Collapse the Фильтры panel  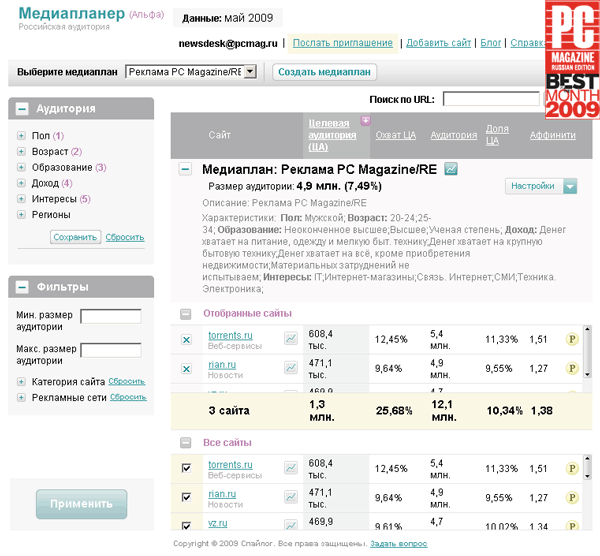(x=21, y=288)
